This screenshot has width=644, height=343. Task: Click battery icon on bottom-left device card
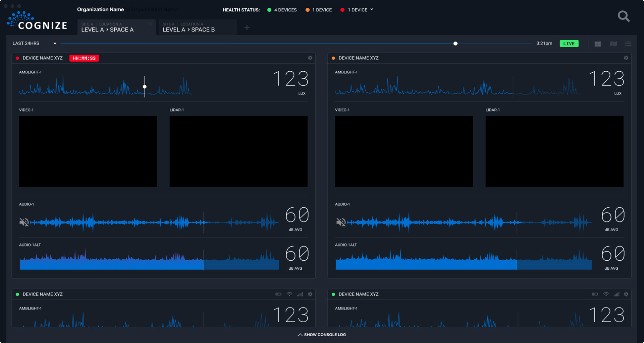(x=278, y=294)
